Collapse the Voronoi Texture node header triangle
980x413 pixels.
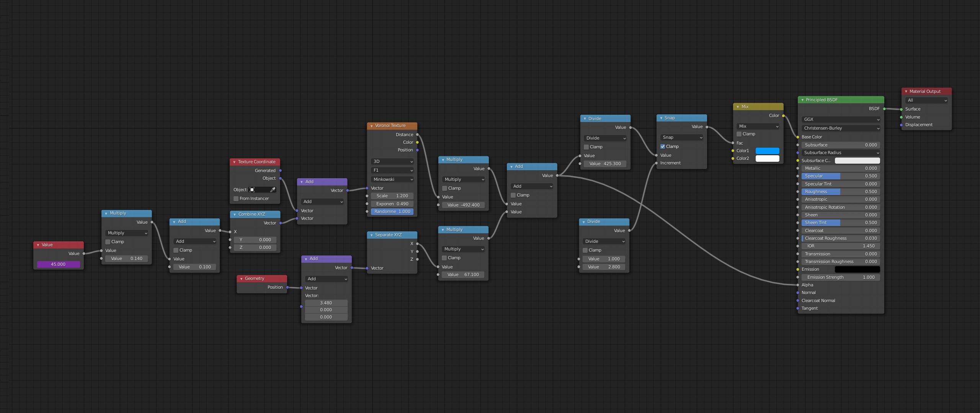(372, 125)
